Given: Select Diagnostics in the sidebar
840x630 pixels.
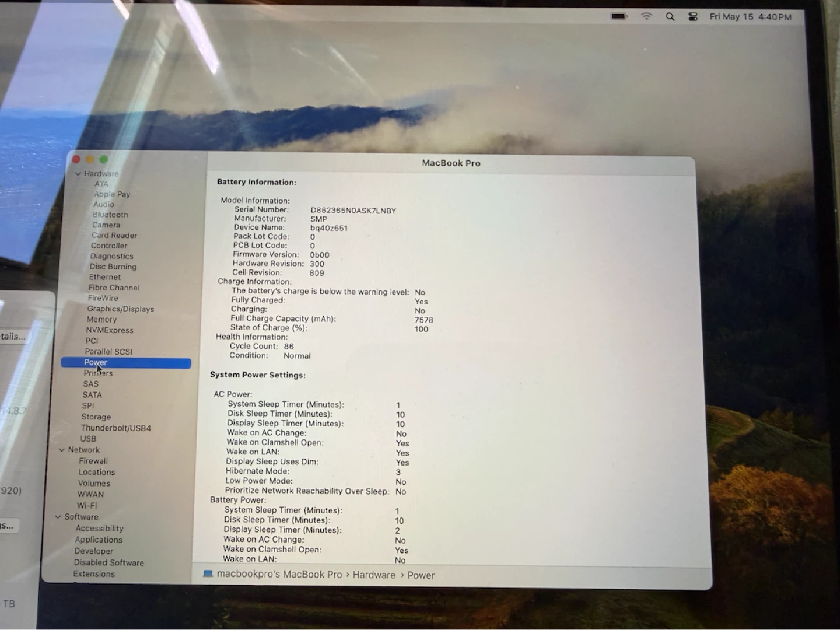Looking at the screenshot, I should coord(112,256).
